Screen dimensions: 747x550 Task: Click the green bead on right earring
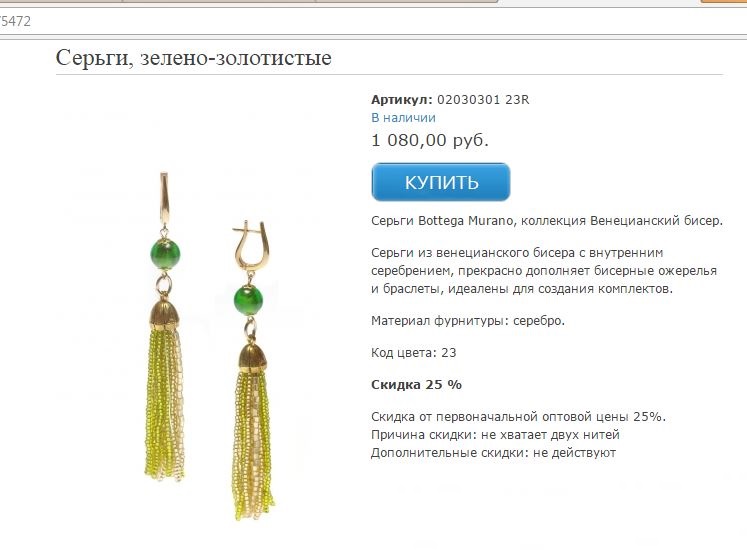pyautogui.click(x=248, y=300)
